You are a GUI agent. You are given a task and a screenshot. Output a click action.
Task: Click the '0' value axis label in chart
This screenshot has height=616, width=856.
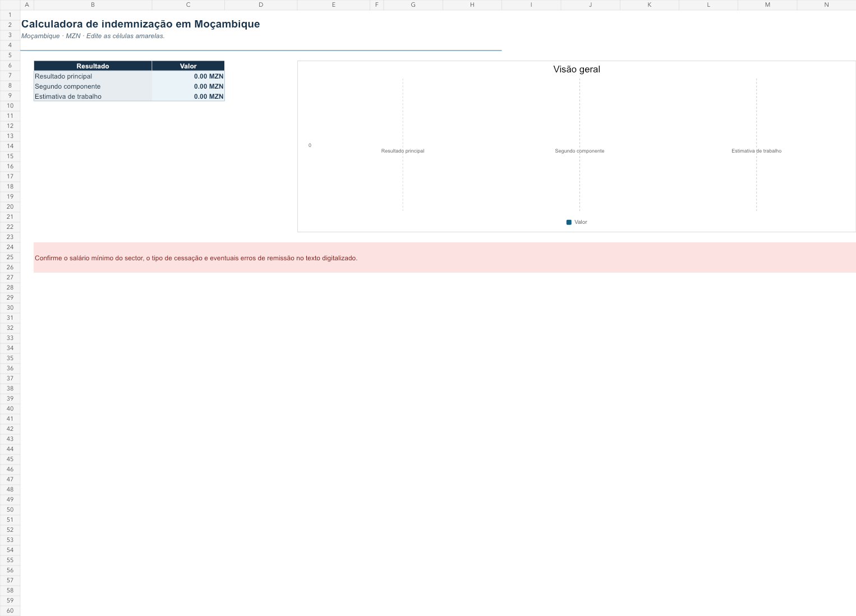click(310, 145)
